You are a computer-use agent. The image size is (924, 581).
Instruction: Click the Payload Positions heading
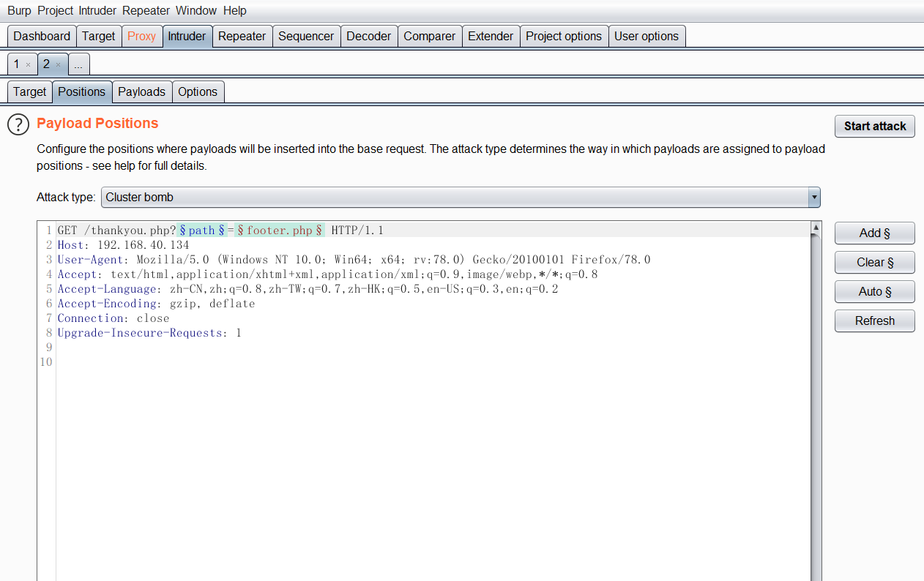point(97,123)
